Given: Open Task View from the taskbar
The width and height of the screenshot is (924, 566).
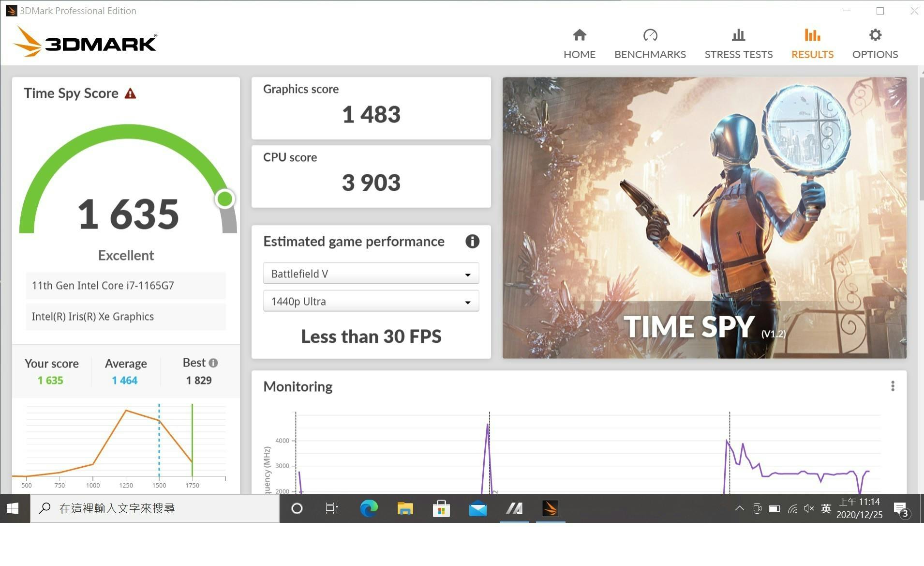Looking at the screenshot, I should (x=331, y=508).
